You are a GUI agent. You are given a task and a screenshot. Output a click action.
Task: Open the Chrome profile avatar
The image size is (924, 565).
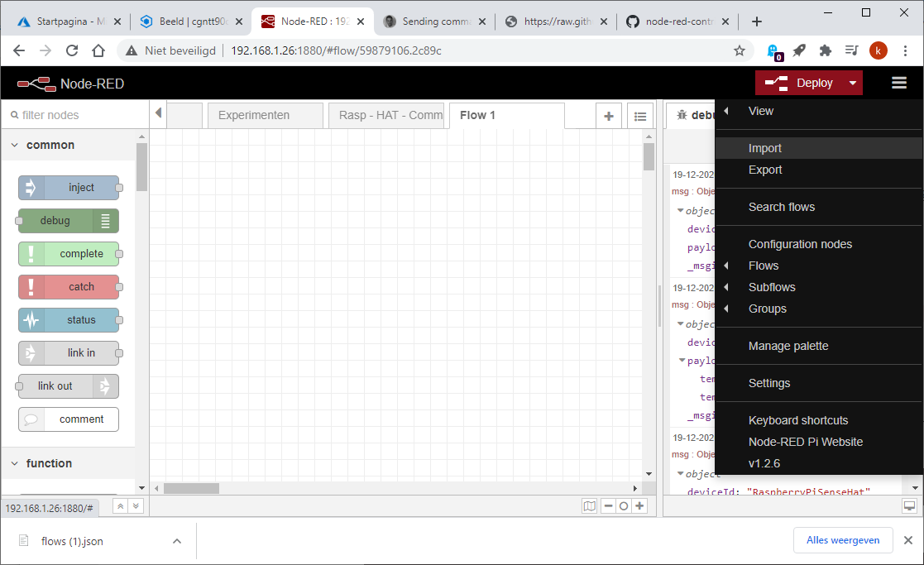[878, 50]
